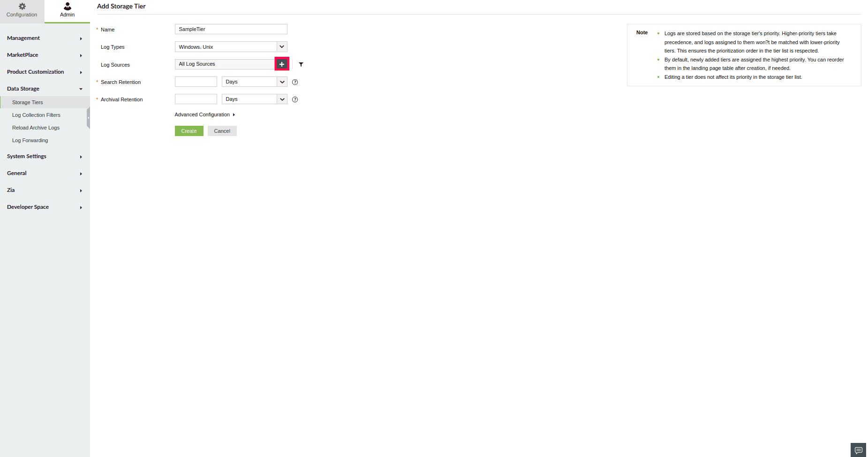Image resolution: width=868 pixels, height=457 pixels.
Task: Expand the Management menu
Action: click(45, 38)
